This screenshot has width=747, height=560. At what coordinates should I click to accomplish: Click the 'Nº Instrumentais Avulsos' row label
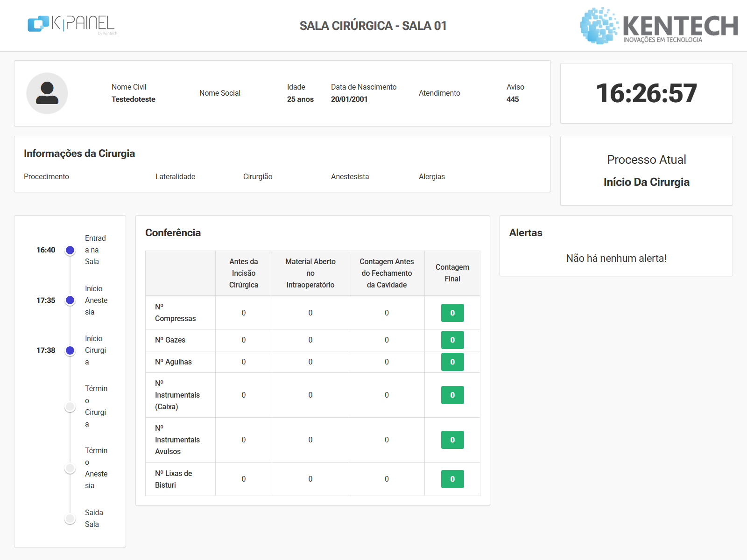coord(177,440)
